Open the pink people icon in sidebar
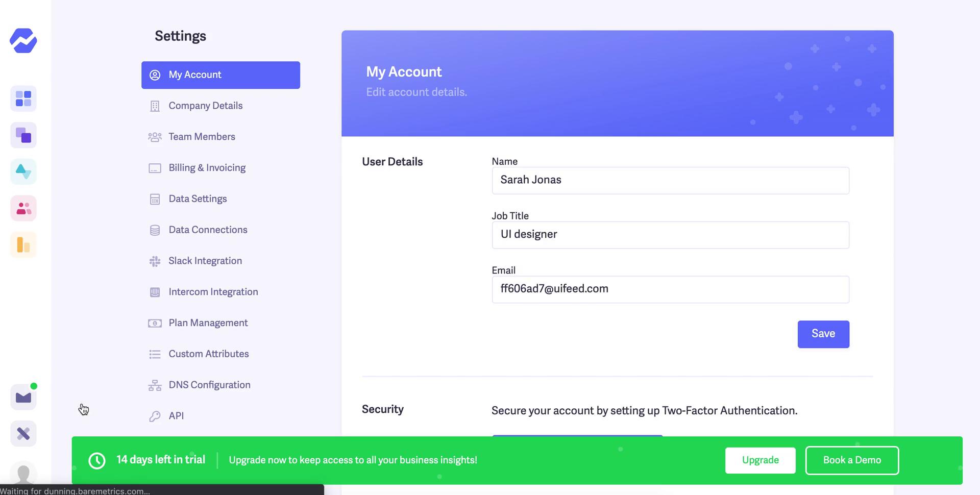 [x=23, y=208]
